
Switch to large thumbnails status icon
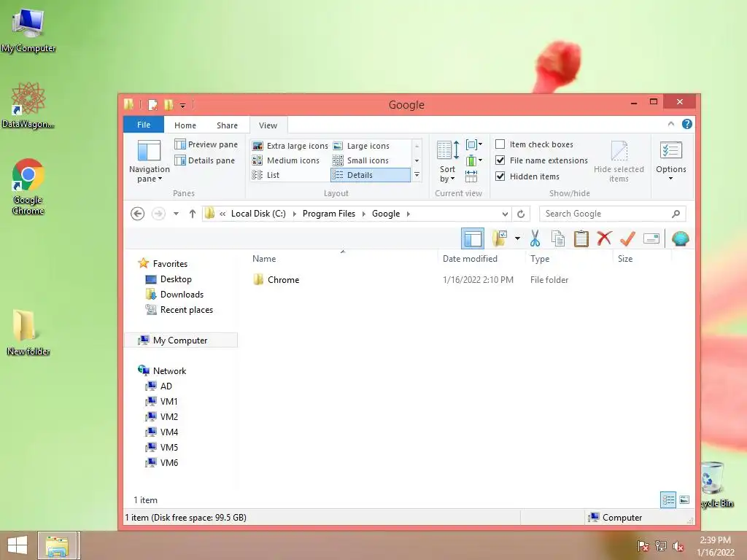pyautogui.click(x=684, y=499)
